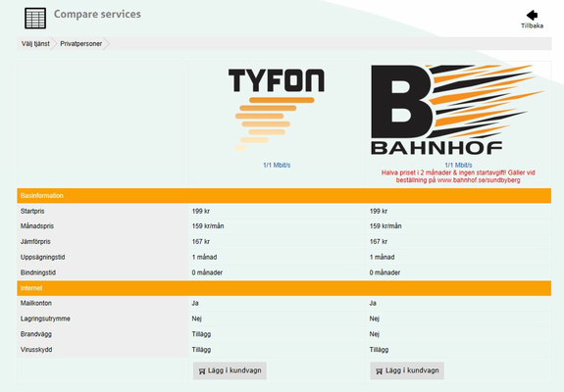The image size is (564, 392).
Task: Click the Basinformation section header
Action: pos(283,195)
